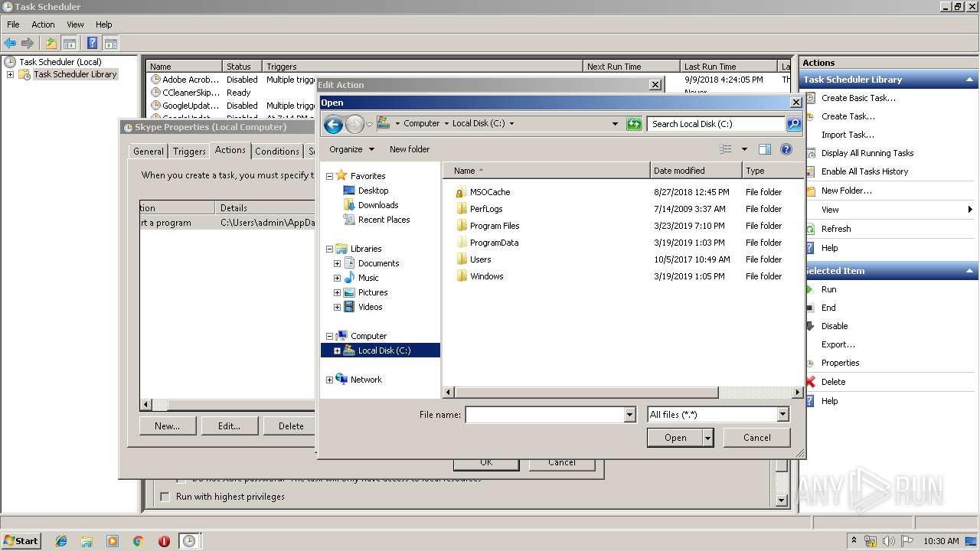This screenshot has width=980, height=551.
Task: Check Run with highest privileges checkbox
Action: coord(165,497)
